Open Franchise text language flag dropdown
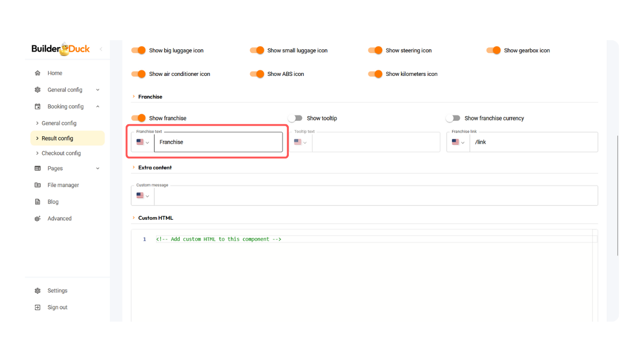This screenshot has height=362, width=644. (x=143, y=142)
